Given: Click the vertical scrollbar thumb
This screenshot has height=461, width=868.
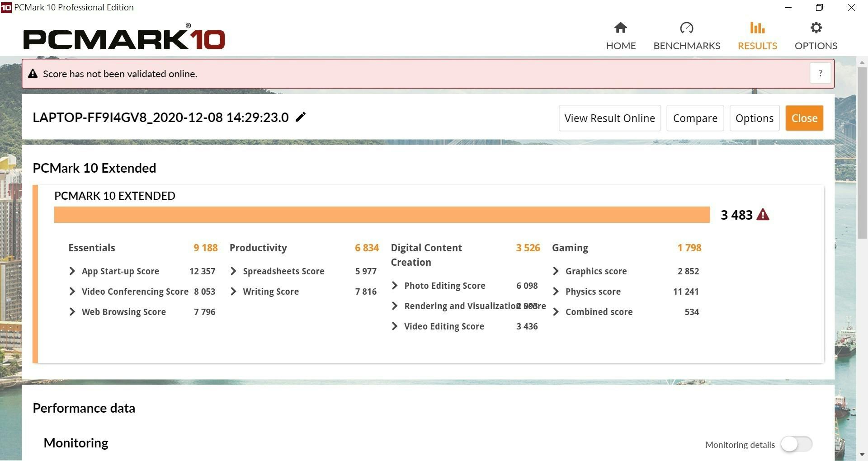Looking at the screenshot, I should pos(862,153).
